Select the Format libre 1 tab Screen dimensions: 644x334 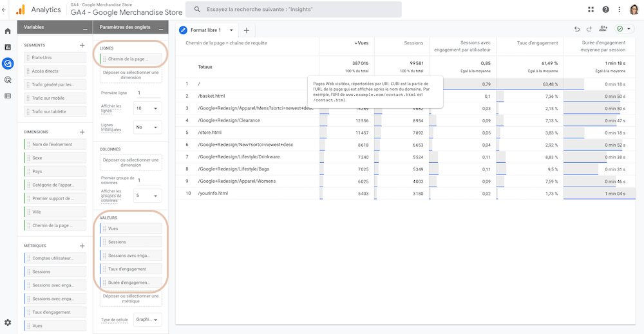coord(205,30)
